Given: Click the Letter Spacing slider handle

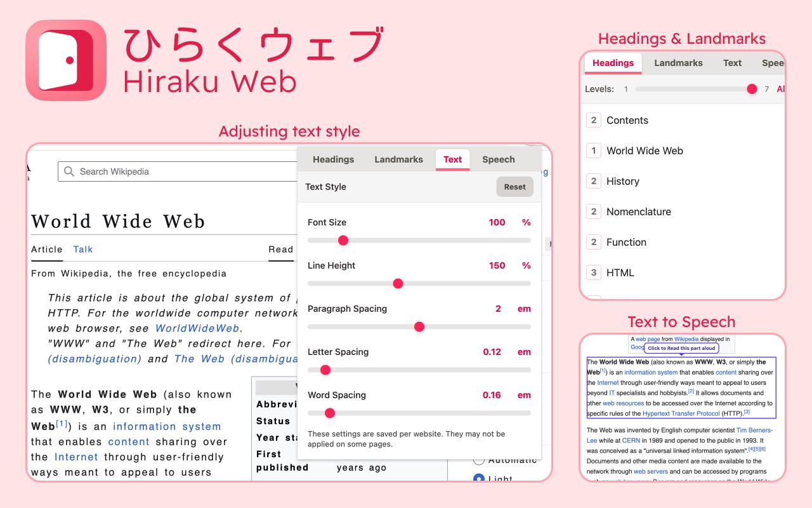Looking at the screenshot, I should click(325, 370).
